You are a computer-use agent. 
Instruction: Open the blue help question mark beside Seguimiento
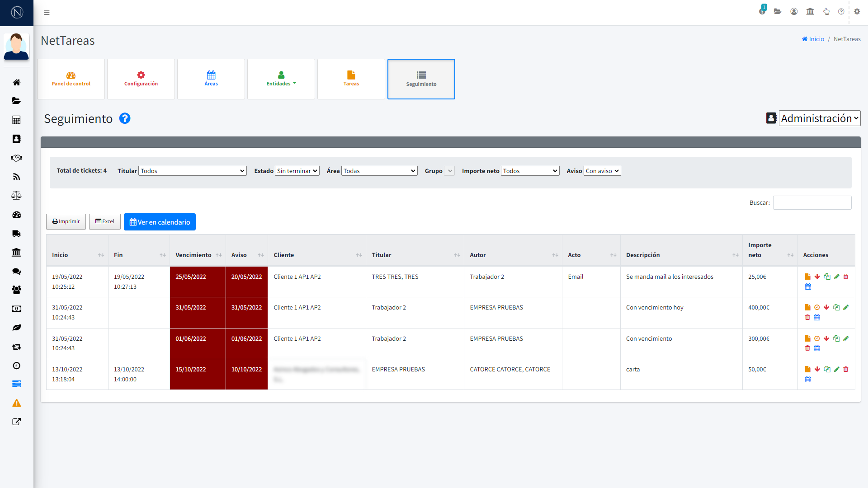pyautogui.click(x=125, y=118)
